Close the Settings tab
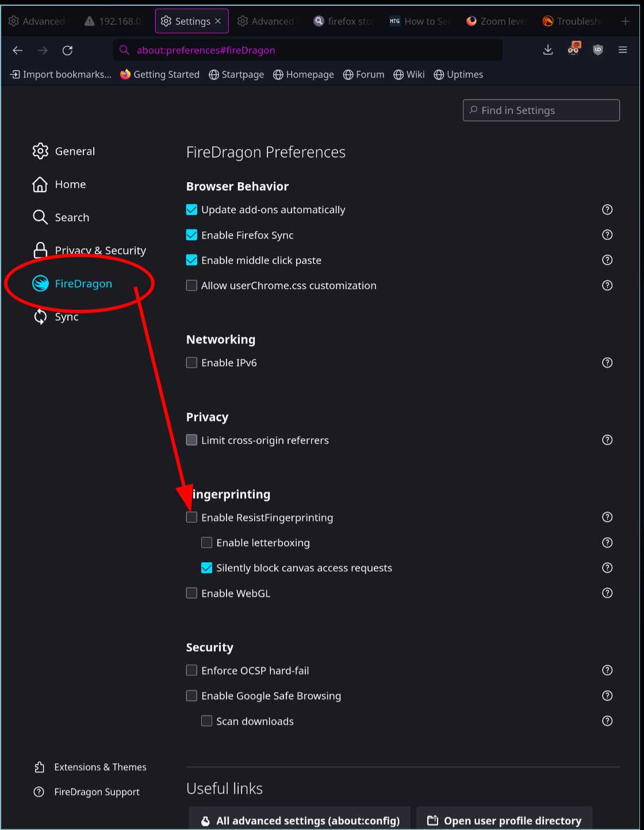This screenshot has width=644, height=830. [x=218, y=21]
